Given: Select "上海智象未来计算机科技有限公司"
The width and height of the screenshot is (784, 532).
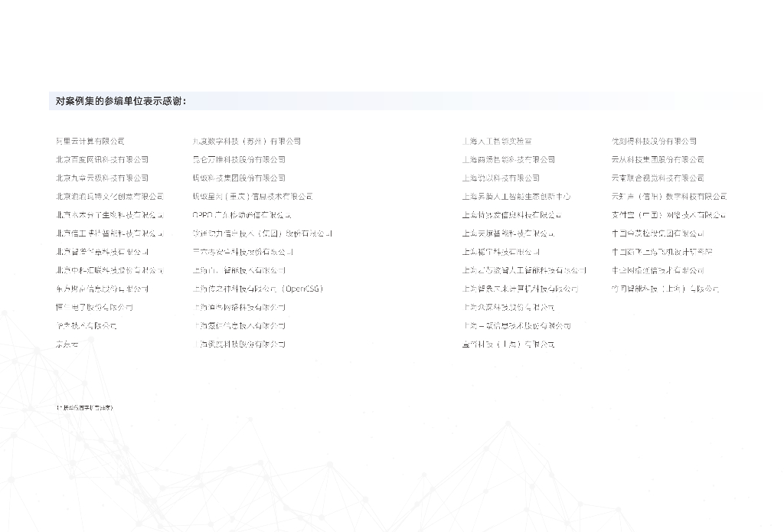Looking at the screenshot, I should click(520, 289).
